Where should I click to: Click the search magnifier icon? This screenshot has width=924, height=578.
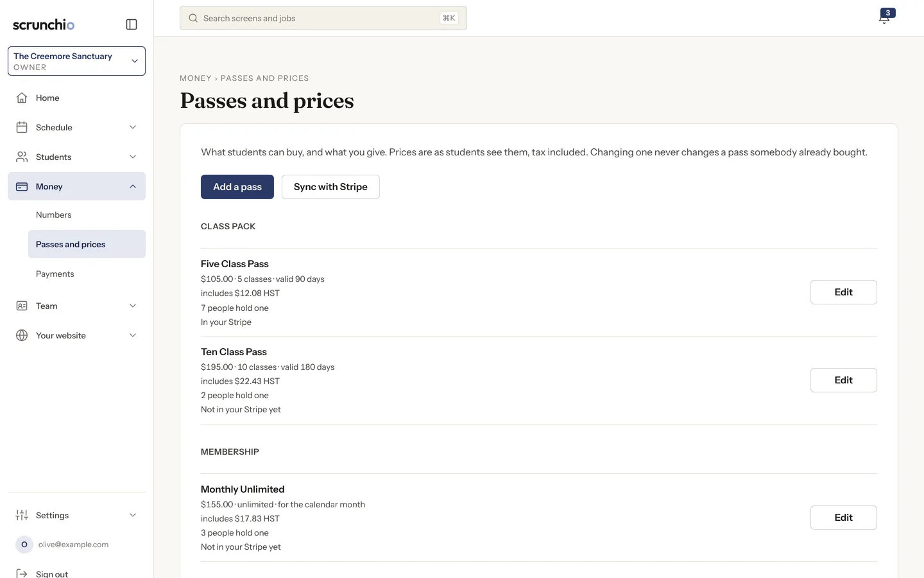[193, 18]
